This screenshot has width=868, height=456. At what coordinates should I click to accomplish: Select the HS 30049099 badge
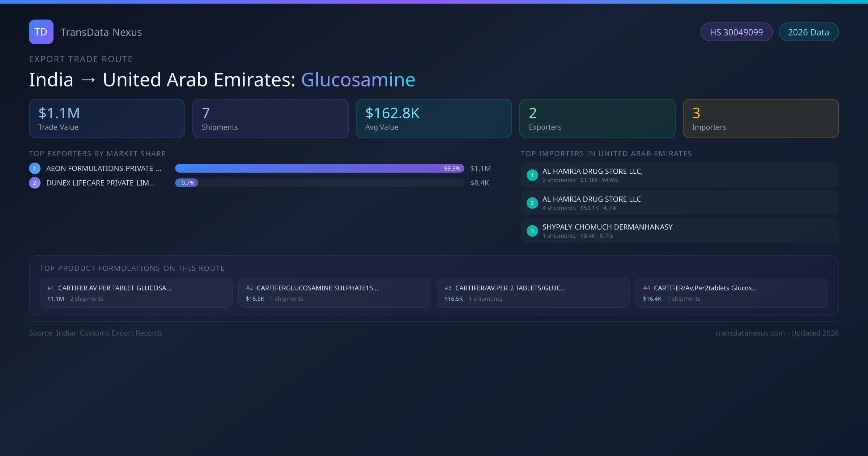(736, 32)
